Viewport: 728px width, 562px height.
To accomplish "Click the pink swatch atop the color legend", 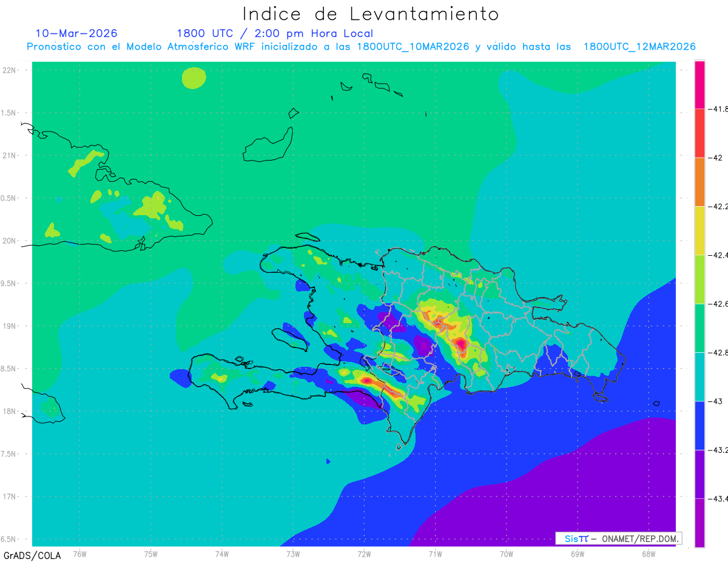I will click(699, 85).
